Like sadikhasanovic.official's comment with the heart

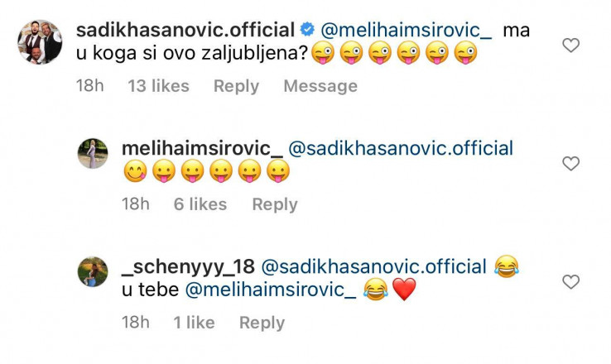point(571,45)
